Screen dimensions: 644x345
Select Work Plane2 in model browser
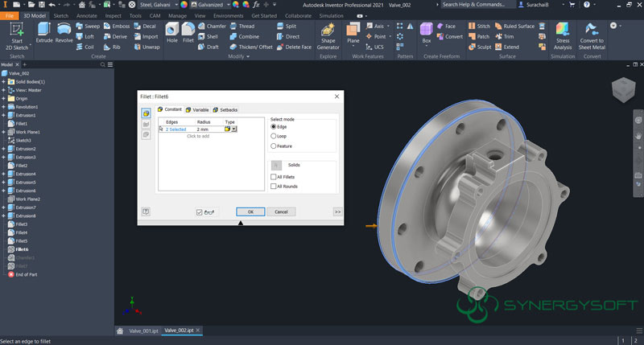27,199
